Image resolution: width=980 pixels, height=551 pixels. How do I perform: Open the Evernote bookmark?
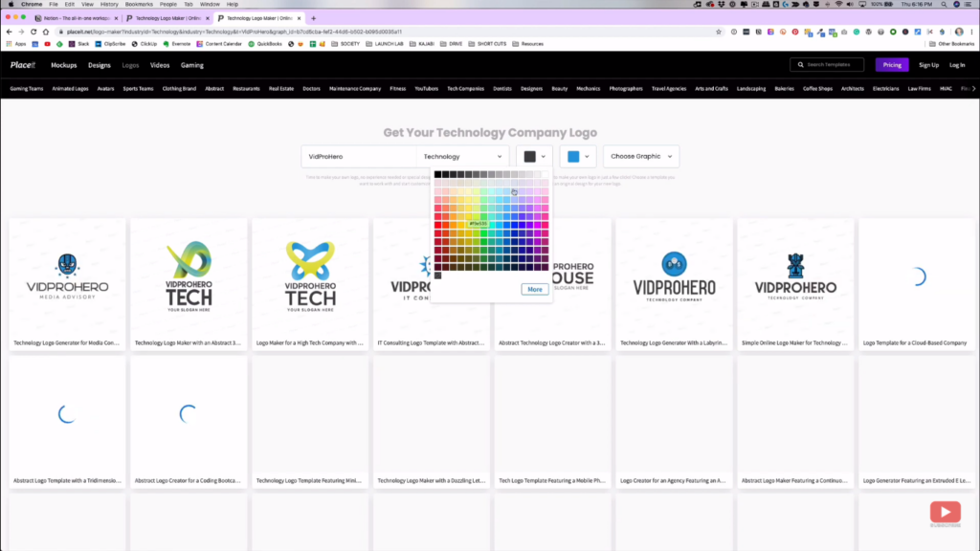pyautogui.click(x=177, y=44)
